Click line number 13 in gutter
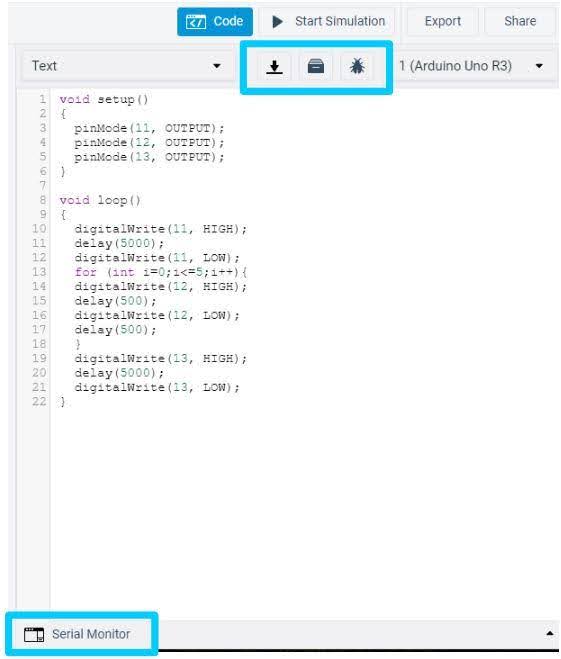The image size is (561, 659). (39, 272)
